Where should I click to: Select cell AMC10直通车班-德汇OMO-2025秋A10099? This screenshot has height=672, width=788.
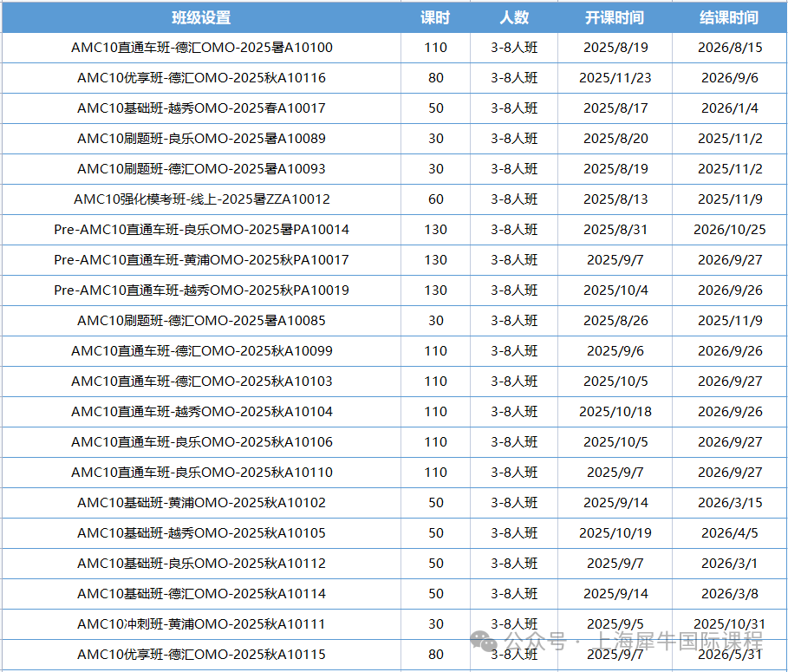[x=201, y=351]
